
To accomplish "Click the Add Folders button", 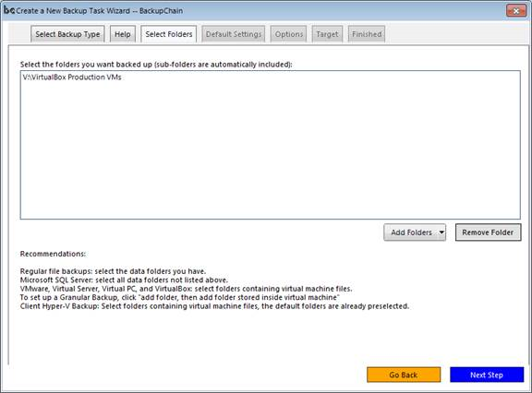I will pos(411,232).
